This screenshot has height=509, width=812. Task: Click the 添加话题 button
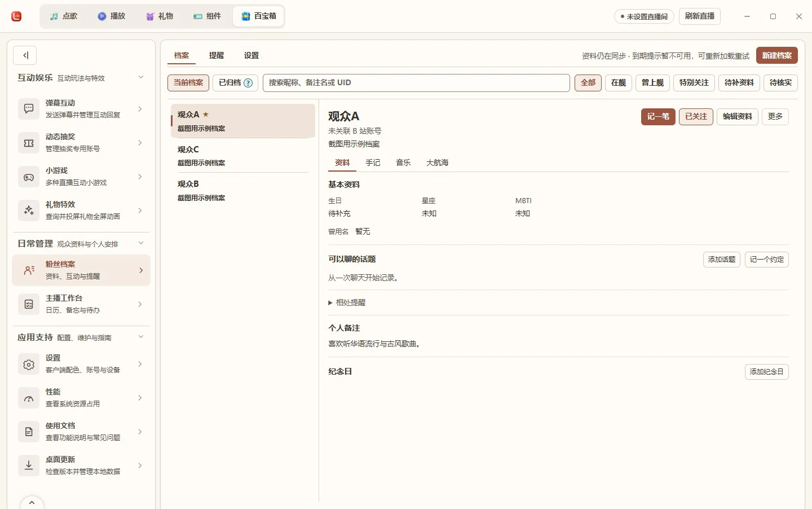[x=722, y=260]
